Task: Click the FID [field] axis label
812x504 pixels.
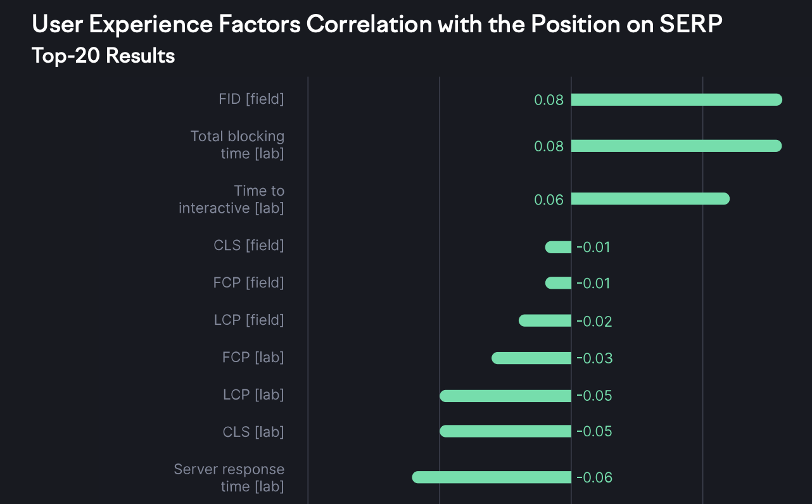Action: 251,99
